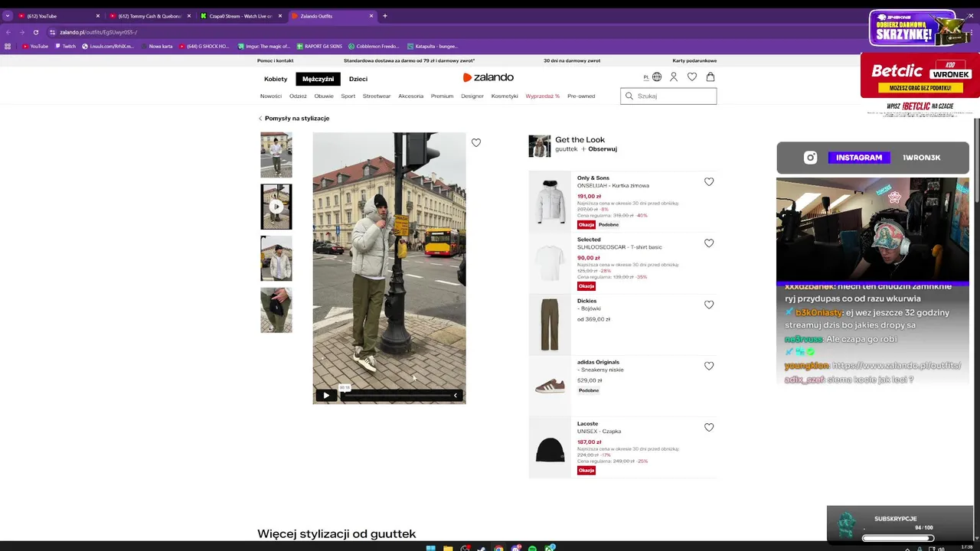Expand the browser tab search dropdown
Image resolution: width=980 pixels, height=551 pixels.
tap(7, 16)
